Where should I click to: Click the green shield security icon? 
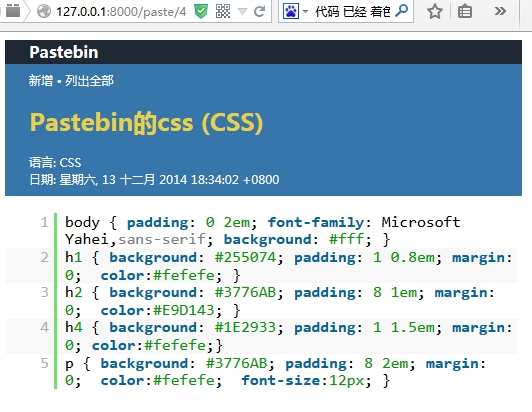(x=201, y=11)
